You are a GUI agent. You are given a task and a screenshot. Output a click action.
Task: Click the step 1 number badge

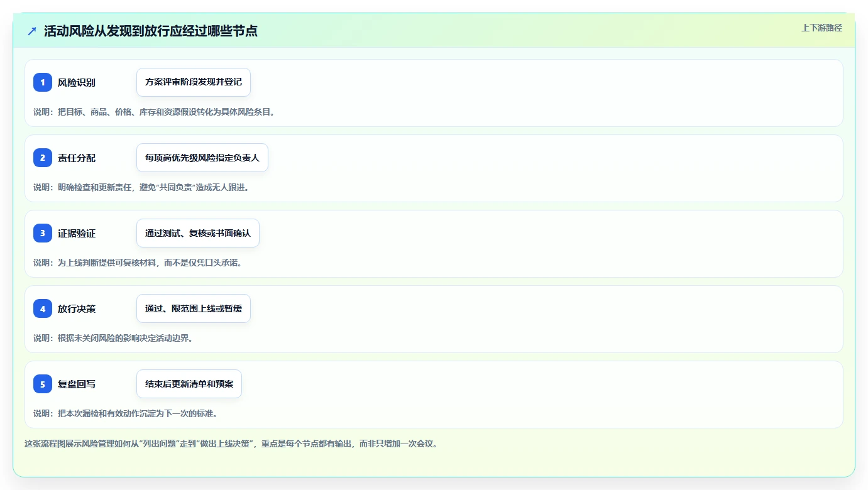point(43,82)
